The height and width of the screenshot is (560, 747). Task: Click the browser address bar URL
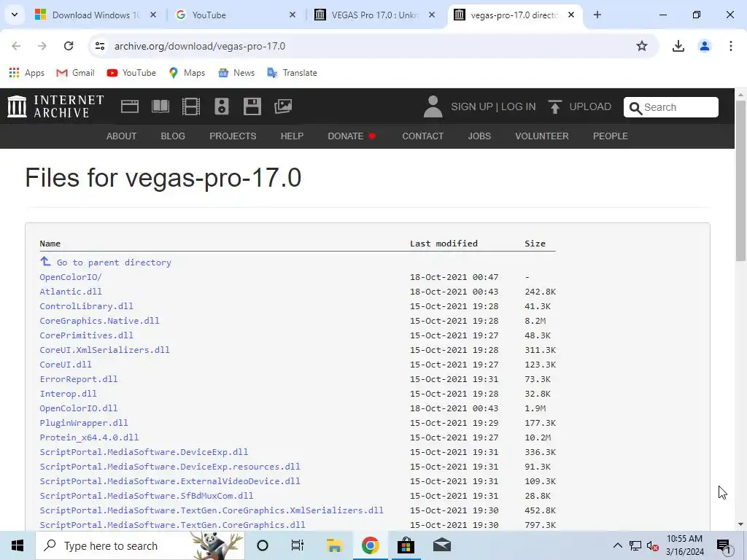(200, 46)
